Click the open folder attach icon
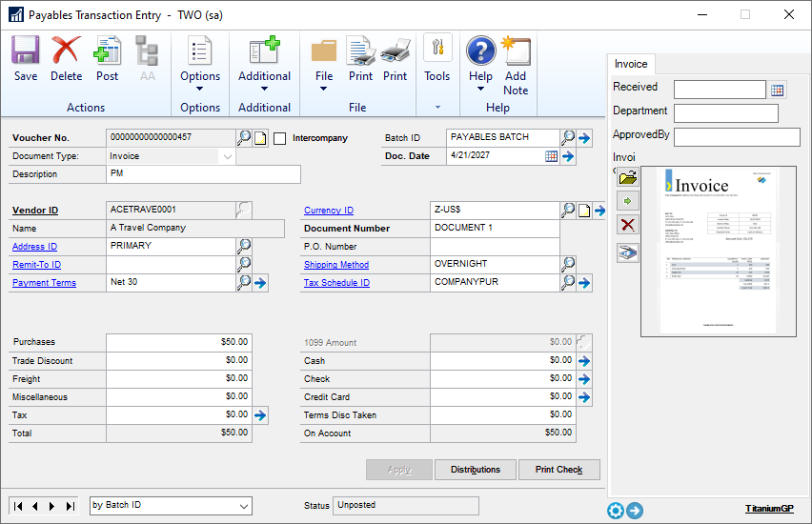The image size is (812, 524). (x=628, y=177)
